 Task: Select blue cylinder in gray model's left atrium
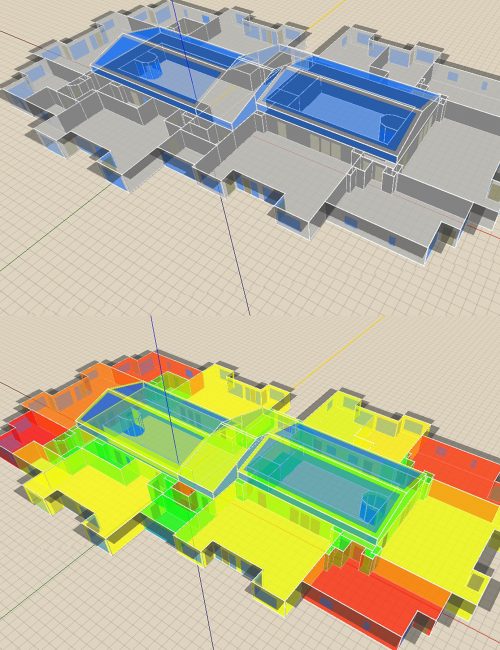coord(147,65)
